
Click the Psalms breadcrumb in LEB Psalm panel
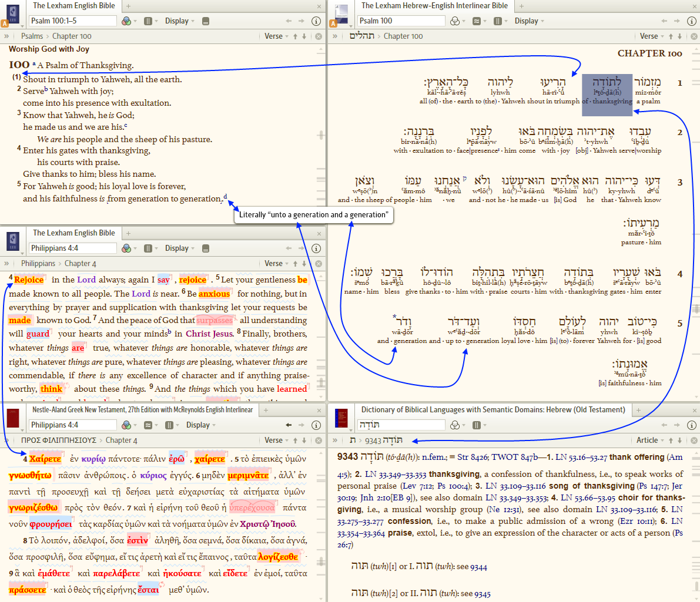tap(32, 36)
